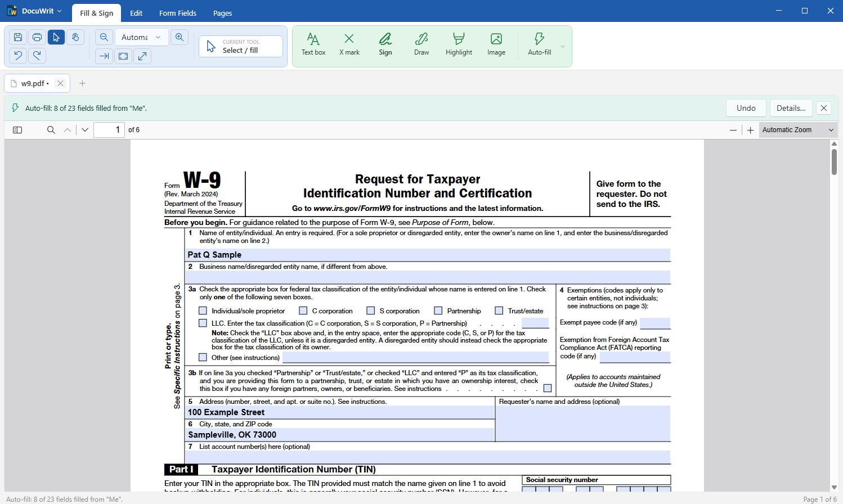This screenshot has height=504, width=843.
Task: Run the Auto-fill tool
Action: pos(540,44)
